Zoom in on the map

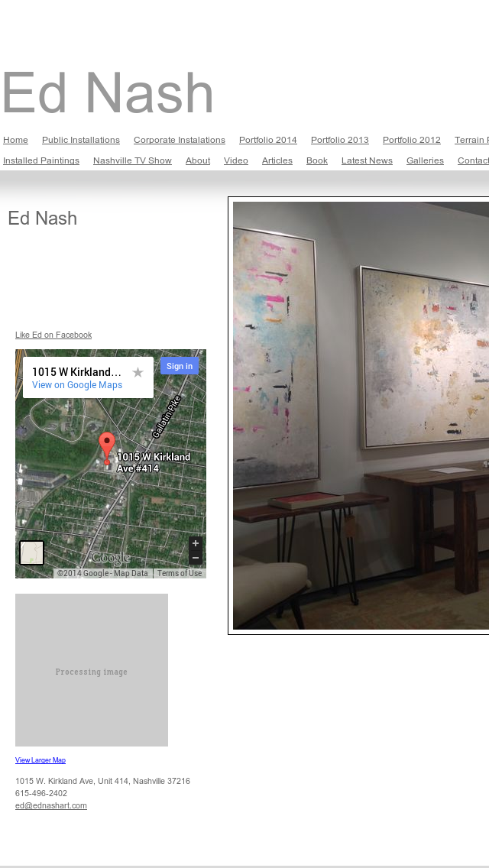(196, 543)
